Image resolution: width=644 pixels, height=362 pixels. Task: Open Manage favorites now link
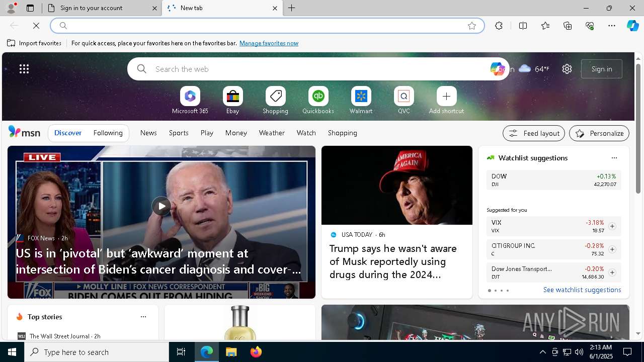tap(269, 43)
